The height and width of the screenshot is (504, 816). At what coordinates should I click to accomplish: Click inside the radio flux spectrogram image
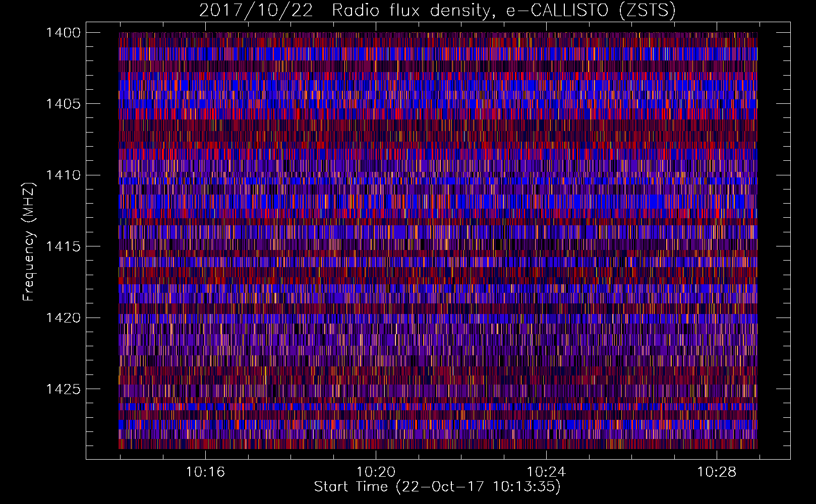tap(438, 240)
